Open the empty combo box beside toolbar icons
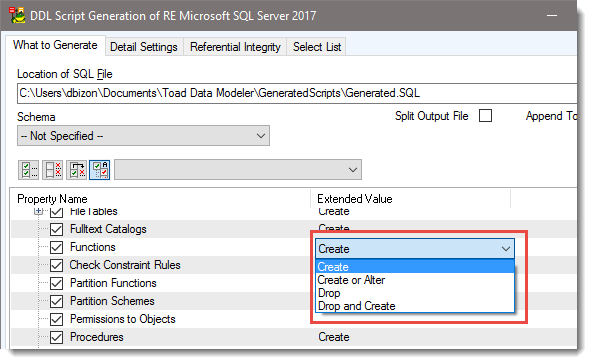The image size is (592, 364). pyautogui.click(x=238, y=170)
